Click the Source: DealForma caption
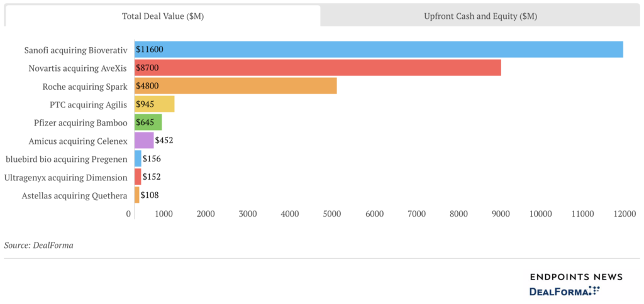The image size is (644, 304). coord(38,246)
